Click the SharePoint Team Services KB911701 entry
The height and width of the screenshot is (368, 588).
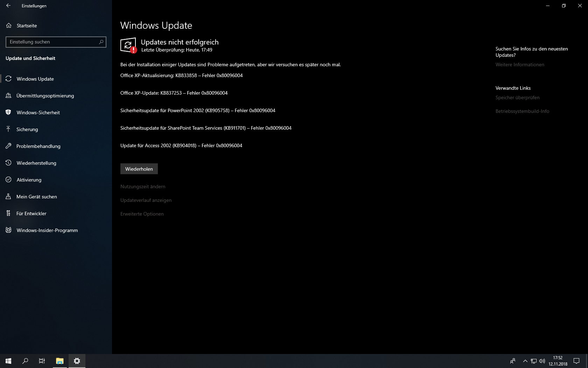tap(206, 128)
